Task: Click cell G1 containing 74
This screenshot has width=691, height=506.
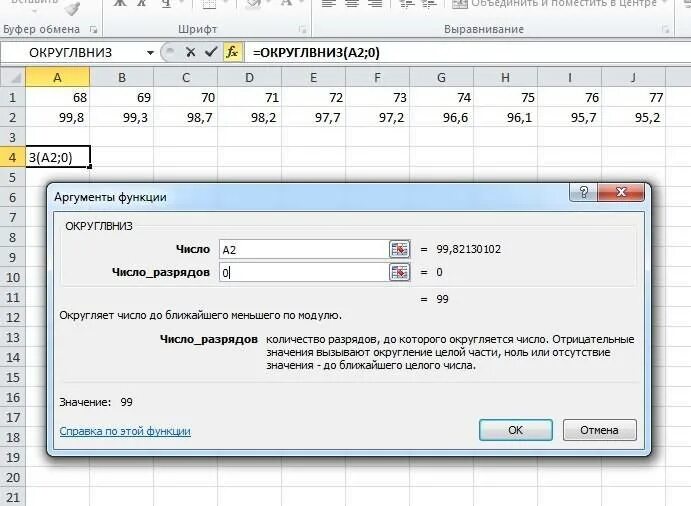Action: pyautogui.click(x=441, y=97)
